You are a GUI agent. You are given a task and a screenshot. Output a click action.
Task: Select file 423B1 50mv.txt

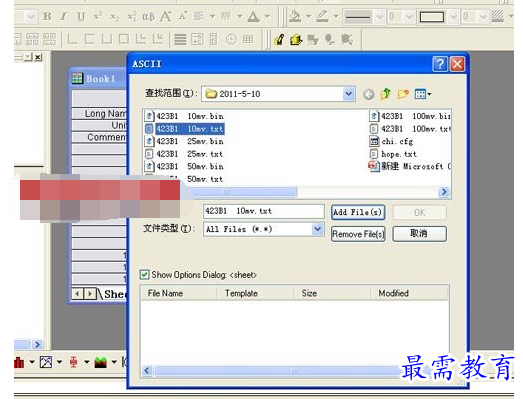tap(205, 179)
